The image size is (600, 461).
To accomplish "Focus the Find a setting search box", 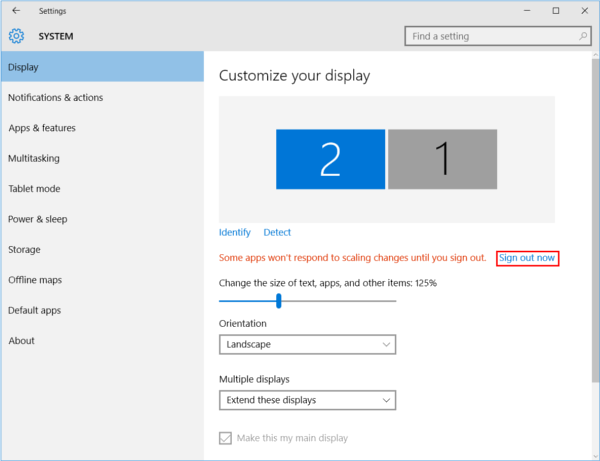I will [498, 36].
